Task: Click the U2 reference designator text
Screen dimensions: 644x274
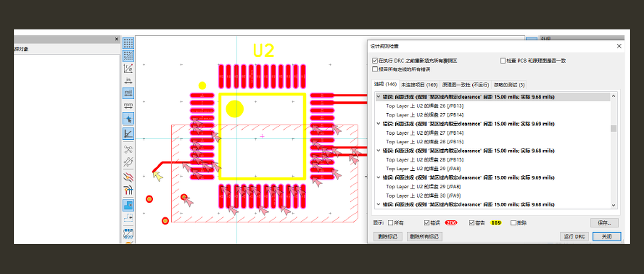Action: coord(263,51)
